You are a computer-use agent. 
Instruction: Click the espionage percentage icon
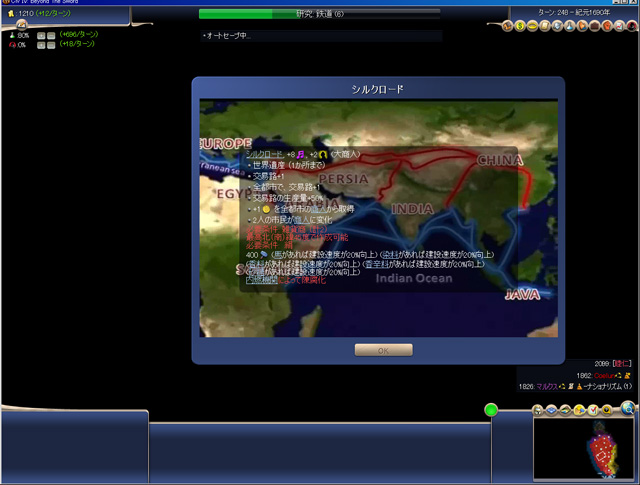pos(12,45)
